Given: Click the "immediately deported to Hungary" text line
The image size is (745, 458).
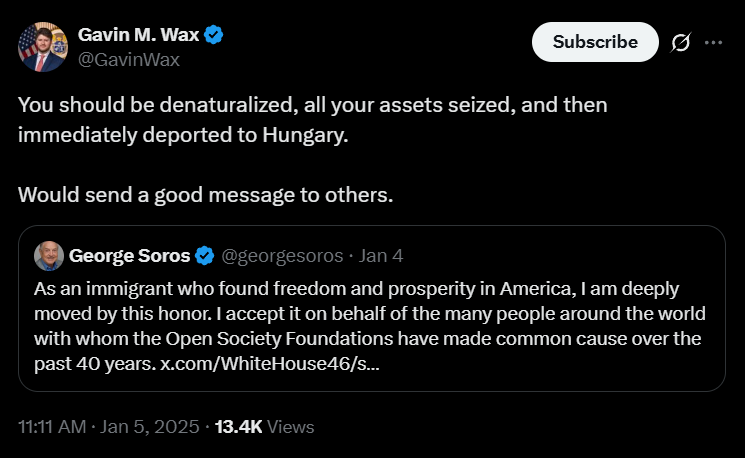Looking at the screenshot, I should 184,134.
